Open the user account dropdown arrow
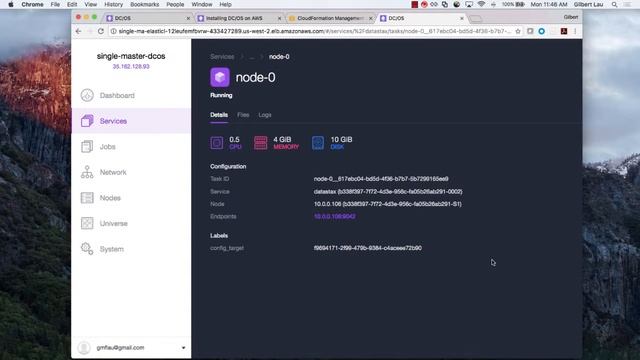Viewport: 640px width, 360px height. (x=183, y=348)
